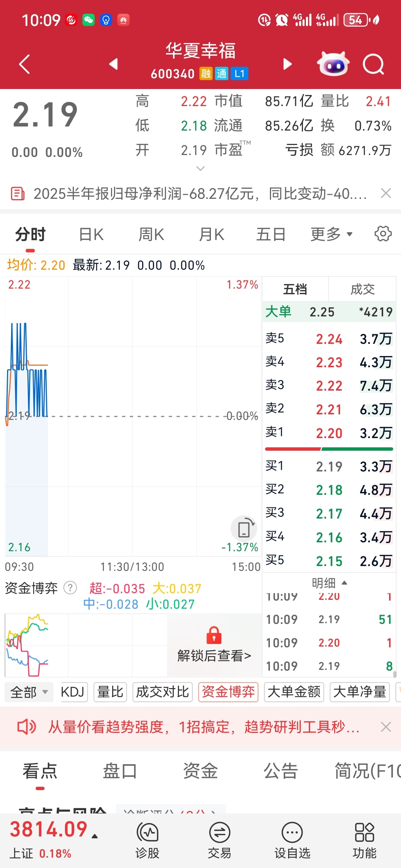Image resolution: width=401 pixels, height=868 pixels.
Task: Select the 大单金额 indicator
Action: (x=294, y=692)
